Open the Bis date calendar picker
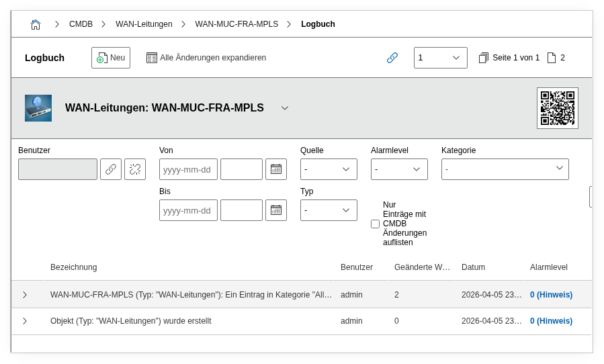Image resolution: width=604 pixels, height=364 pixels. tap(276, 210)
